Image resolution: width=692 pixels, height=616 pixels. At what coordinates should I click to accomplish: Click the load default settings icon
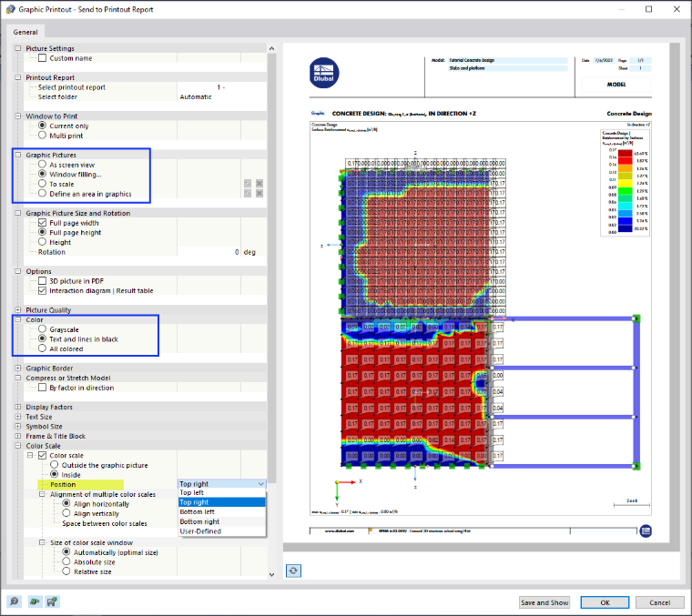(34, 601)
